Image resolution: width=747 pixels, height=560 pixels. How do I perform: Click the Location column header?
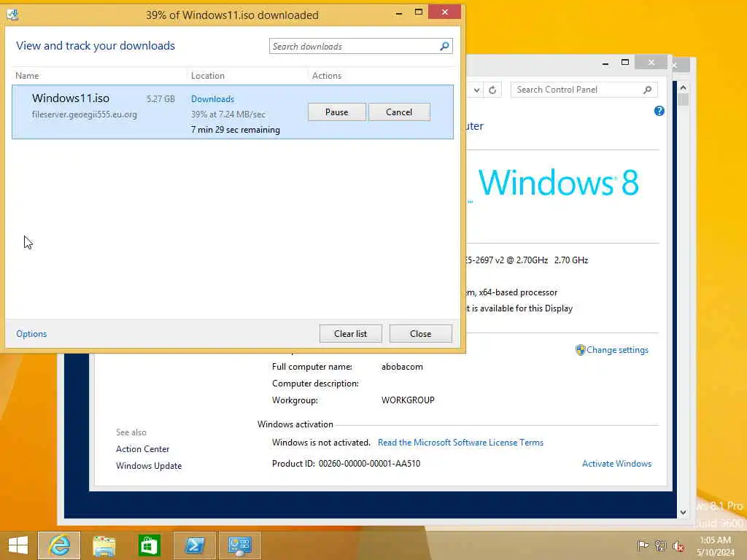(x=208, y=76)
